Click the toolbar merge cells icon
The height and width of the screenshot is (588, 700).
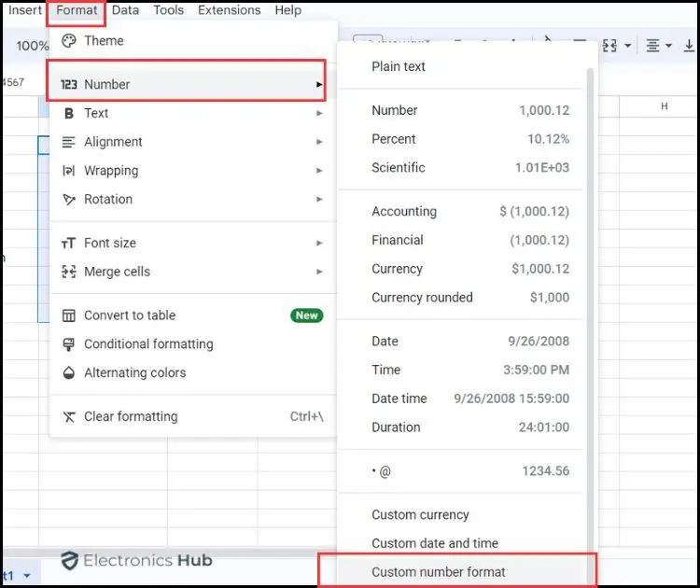pos(609,45)
